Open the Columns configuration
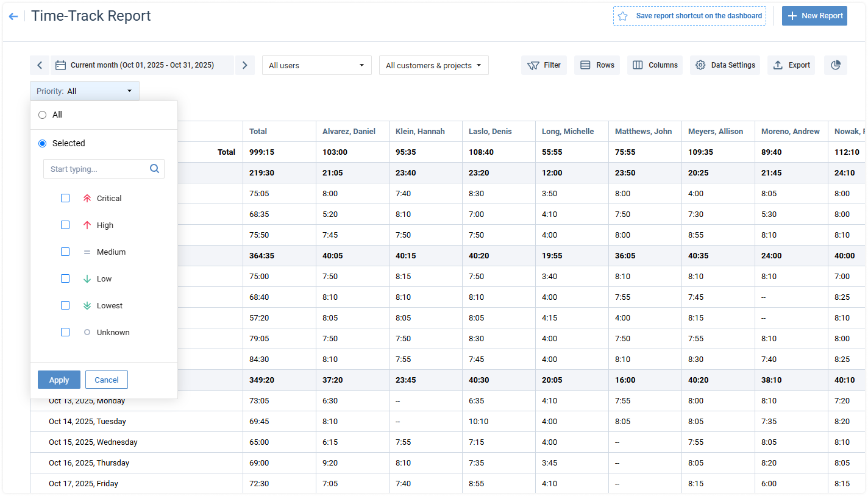 [655, 65]
